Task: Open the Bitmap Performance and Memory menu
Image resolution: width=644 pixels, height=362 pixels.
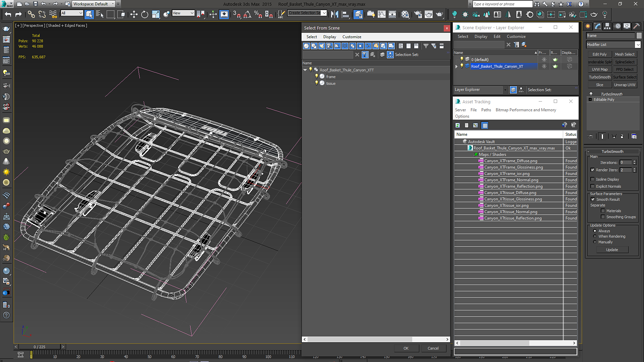Action: coord(526,110)
